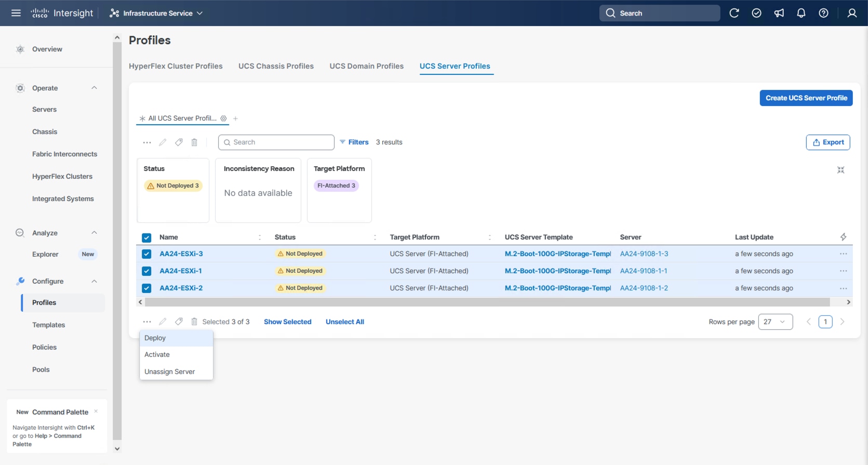This screenshot has width=868, height=465.
Task: Collapse the summary widgets panel
Action: (840, 170)
